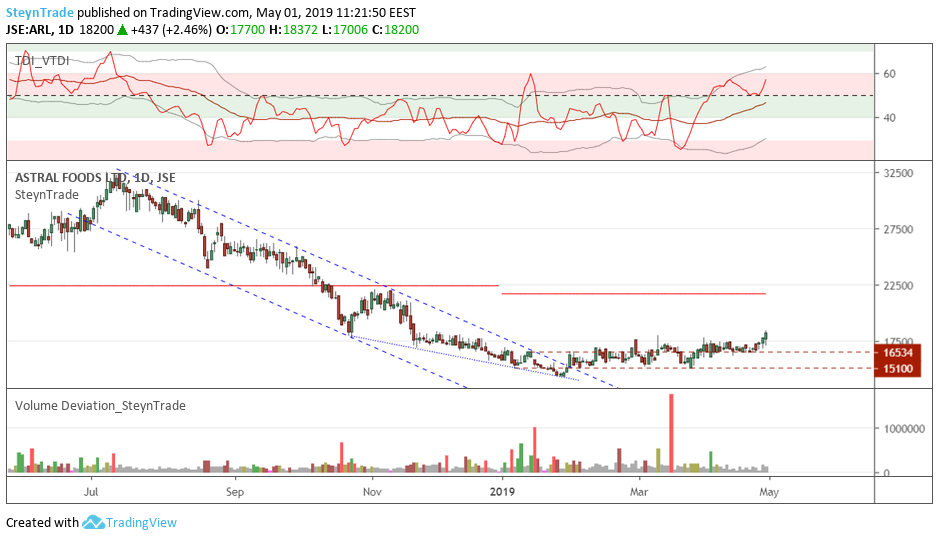The height and width of the screenshot is (540, 939).
Task: Click the ASTRAL FOODS LTD chart title
Action: [95, 178]
